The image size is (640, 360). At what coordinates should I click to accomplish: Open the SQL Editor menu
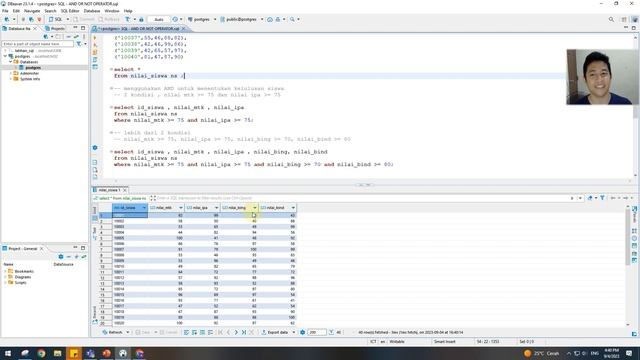coord(70,11)
